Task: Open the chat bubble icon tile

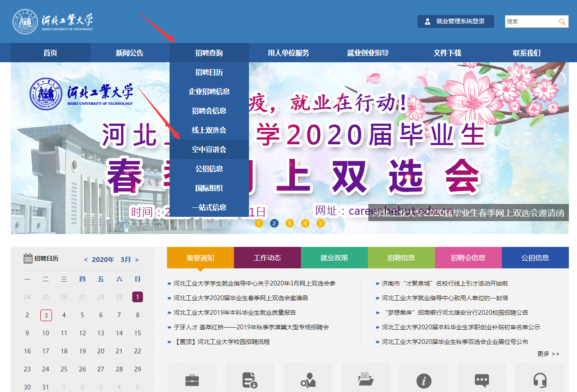Action: coord(482,380)
